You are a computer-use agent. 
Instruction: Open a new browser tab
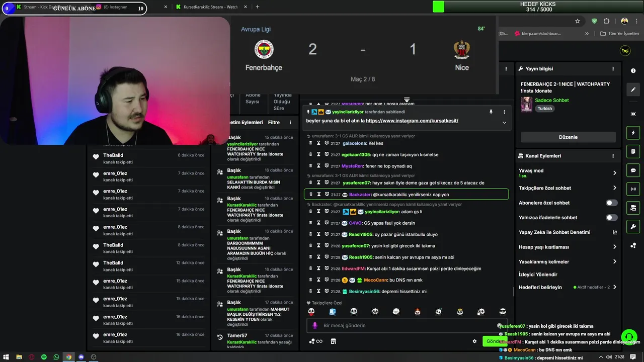click(x=257, y=7)
